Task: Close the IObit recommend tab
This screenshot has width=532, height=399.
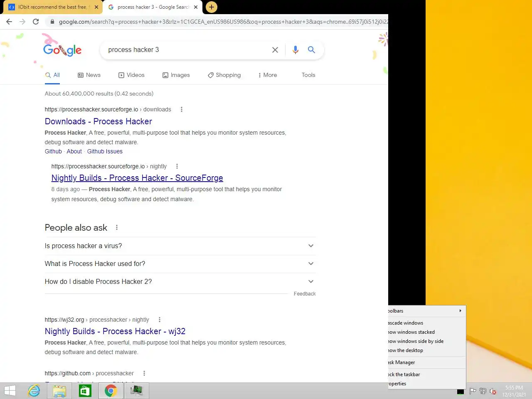Action: [96, 7]
